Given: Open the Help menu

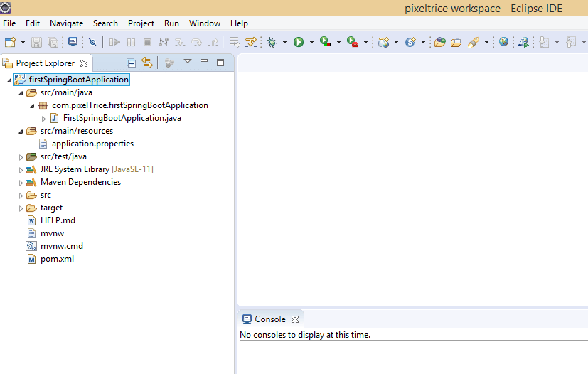Looking at the screenshot, I should pyautogui.click(x=239, y=23).
